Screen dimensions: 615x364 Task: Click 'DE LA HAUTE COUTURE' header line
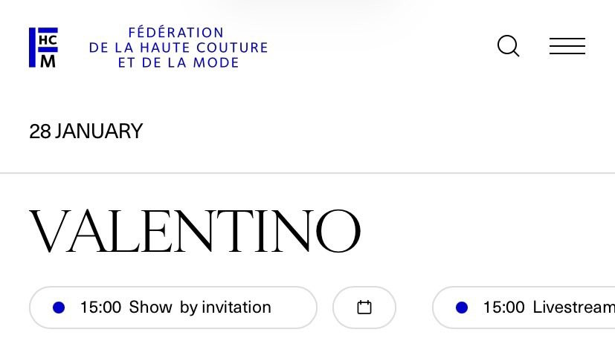[x=178, y=48]
